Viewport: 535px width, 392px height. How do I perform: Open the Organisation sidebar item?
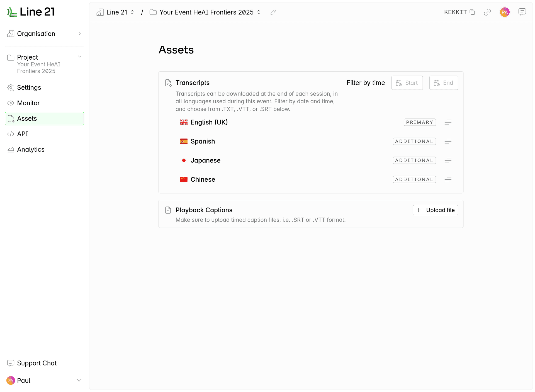pyautogui.click(x=44, y=34)
